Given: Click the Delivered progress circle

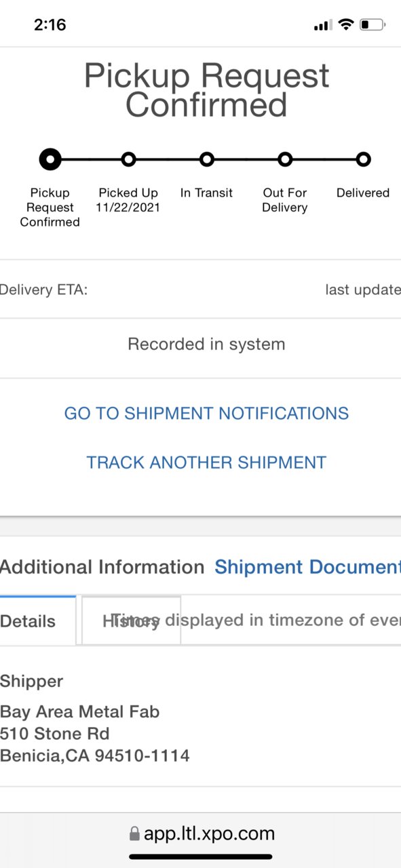Looking at the screenshot, I should click(x=364, y=160).
